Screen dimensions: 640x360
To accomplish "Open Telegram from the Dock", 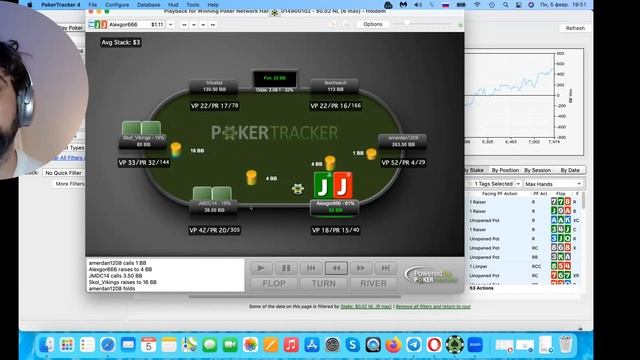I will pyautogui.click(x=413, y=345).
